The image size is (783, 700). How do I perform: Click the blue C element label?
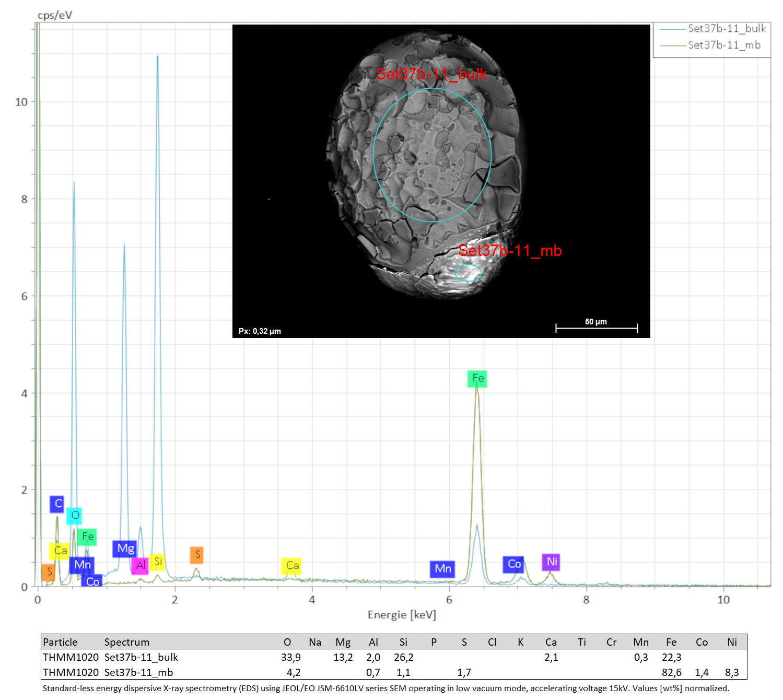pos(57,504)
